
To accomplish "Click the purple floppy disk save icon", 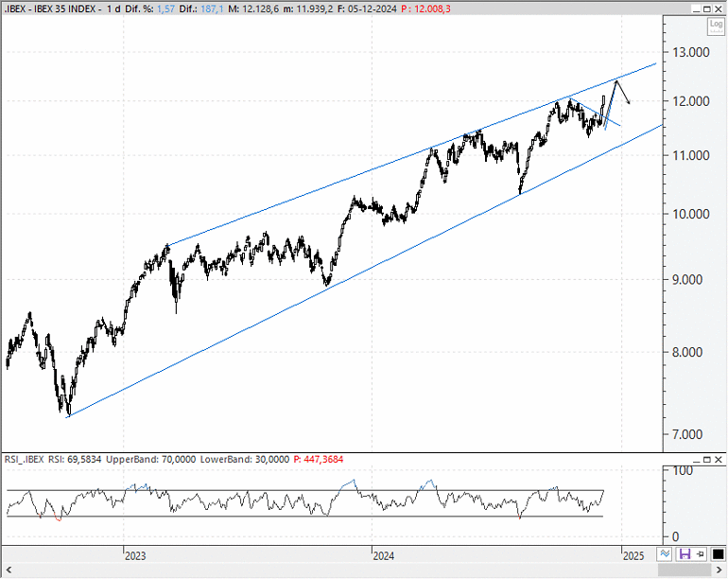I will point(685,553).
